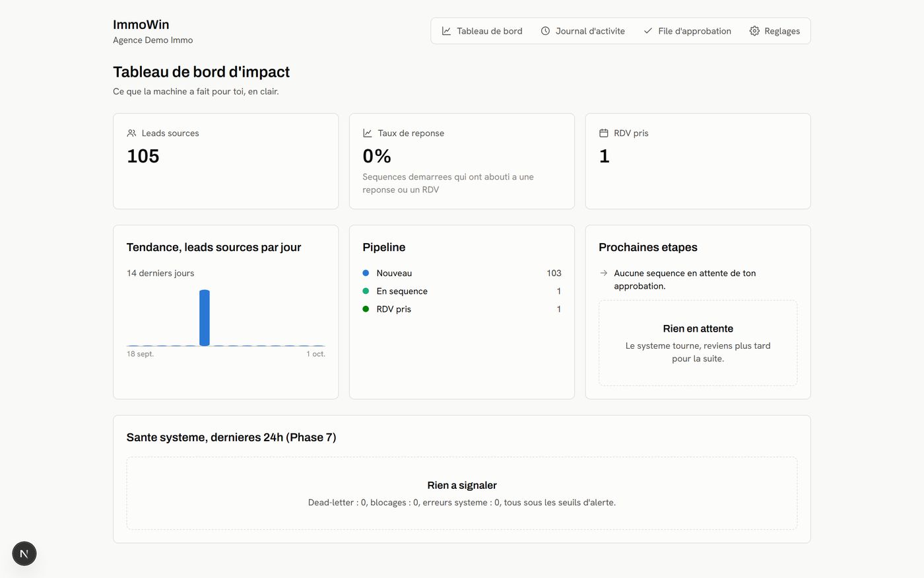The width and height of the screenshot is (924, 578).
Task: Click the Taux de reponse card label
Action: pos(411,133)
